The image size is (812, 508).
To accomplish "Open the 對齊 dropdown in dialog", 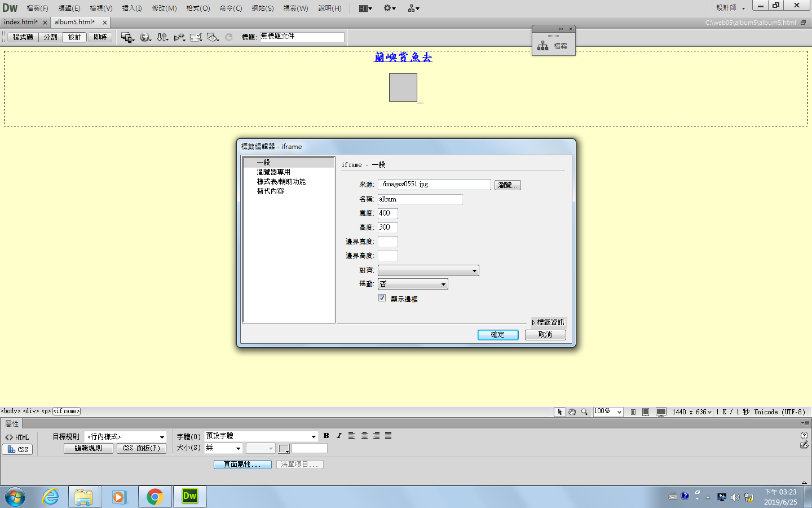I will 428,271.
